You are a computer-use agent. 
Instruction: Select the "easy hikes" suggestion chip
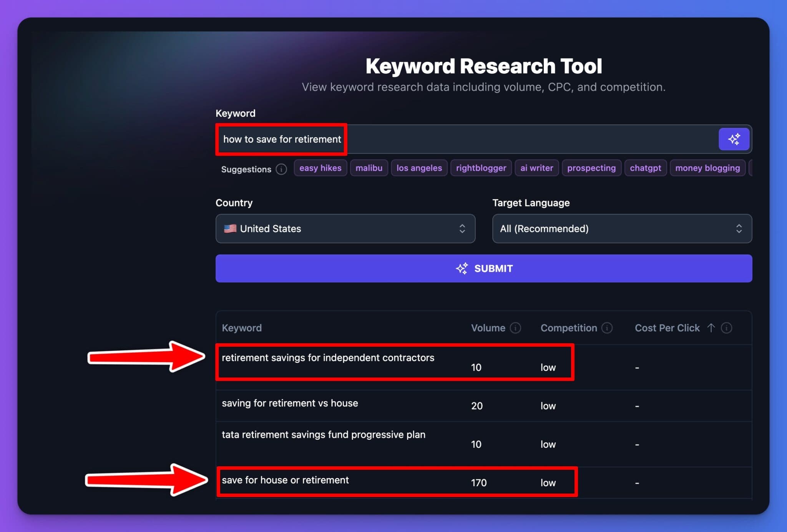coord(320,168)
